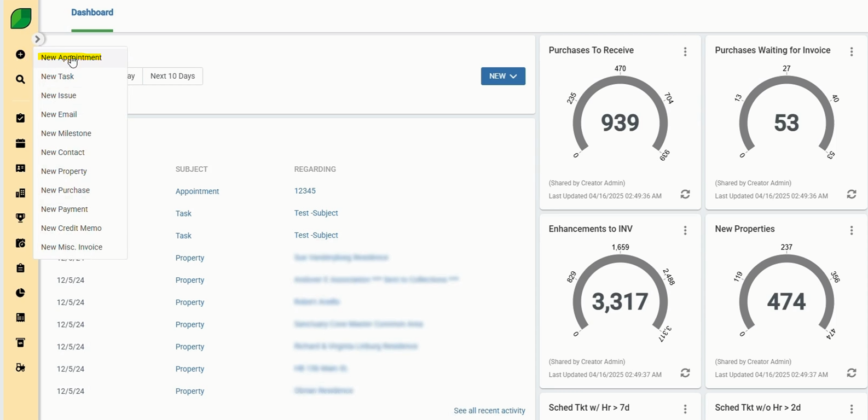
Task: Click the 474 gauge value
Action: (786, 301)
